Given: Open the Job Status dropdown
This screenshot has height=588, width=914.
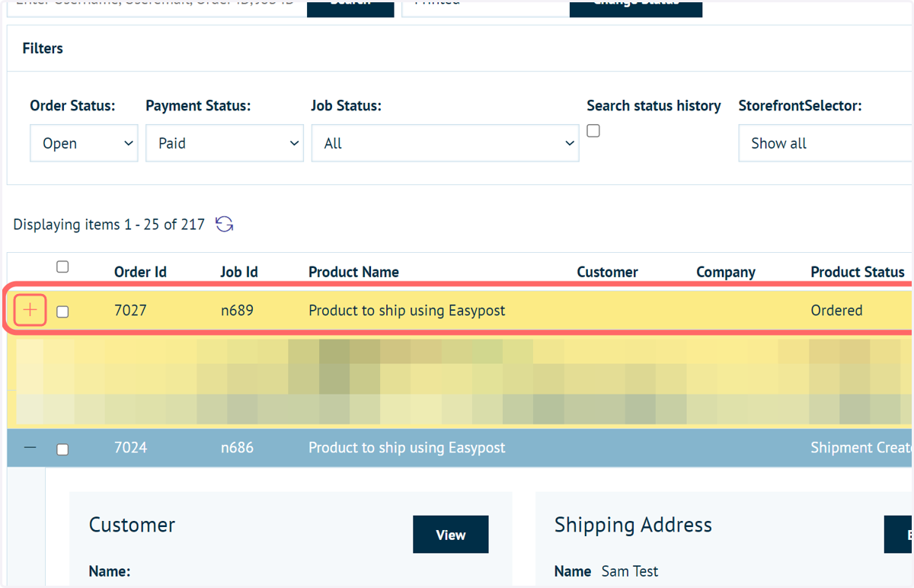Looking at the screenshot, I should point(445,143).
